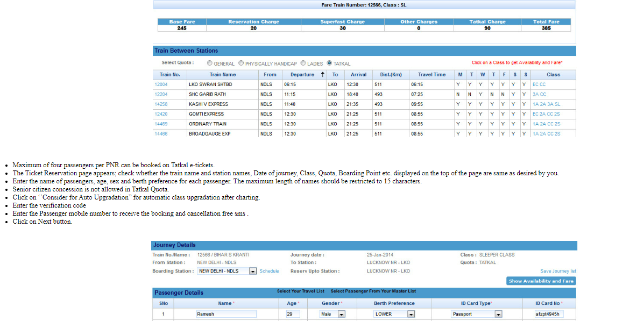
Task: Select the LADIES quota radio button
Action: pos(303,63)
